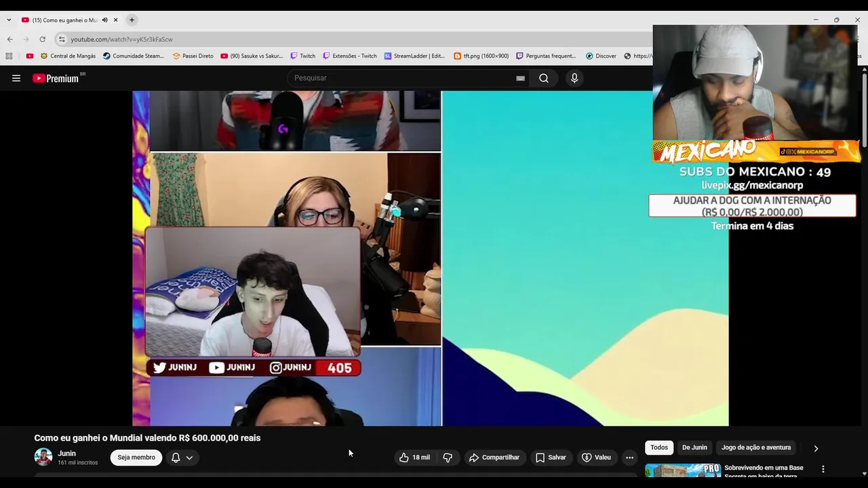Mute tab via the speaker icon
The height and width of the screenshot is (488, 868).
coord(104,20)
